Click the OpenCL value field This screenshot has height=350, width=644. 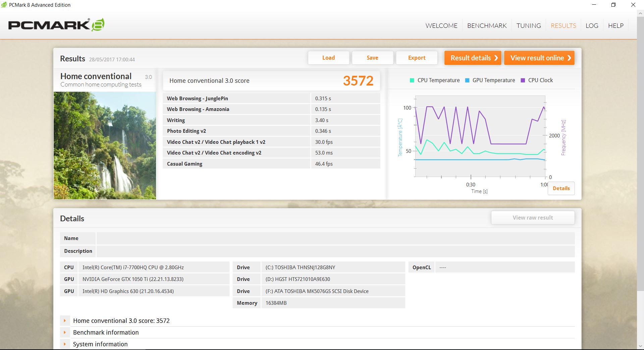point(505,268)
